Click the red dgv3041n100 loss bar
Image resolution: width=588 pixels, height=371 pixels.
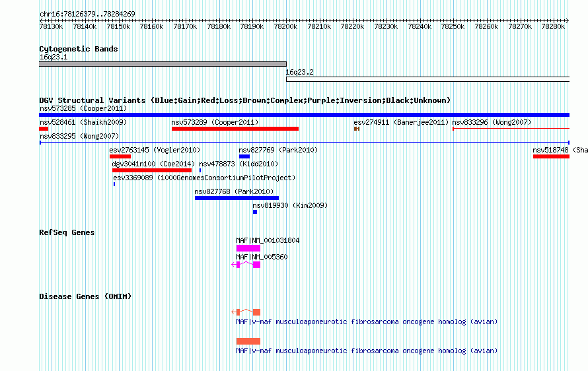[x=152, y=170]
